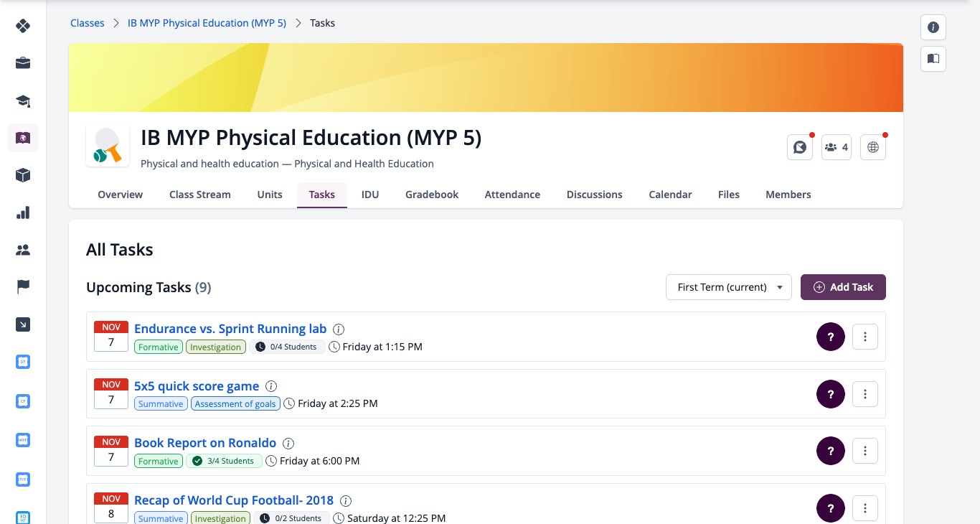Click question mark badge on 5x5 quick score row
Viewport: 980px width, 524px height.
click(831, 394)
